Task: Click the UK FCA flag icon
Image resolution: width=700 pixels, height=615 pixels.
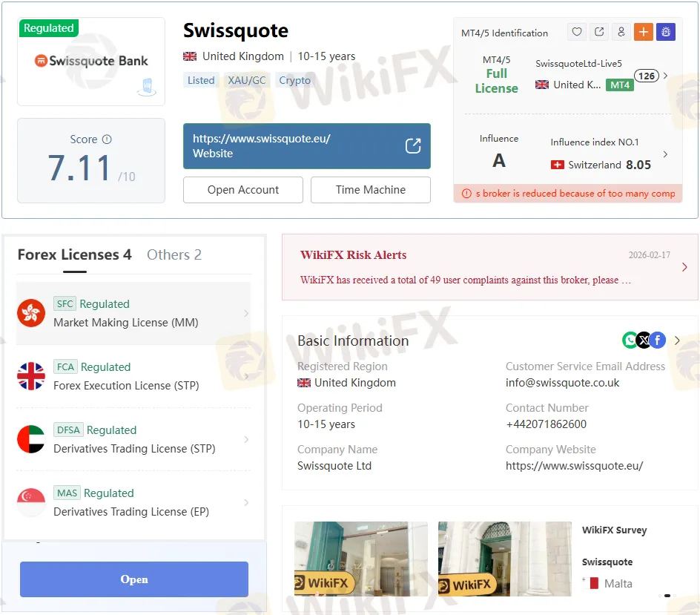Action: pyautogui.click(x=31, y=376)
